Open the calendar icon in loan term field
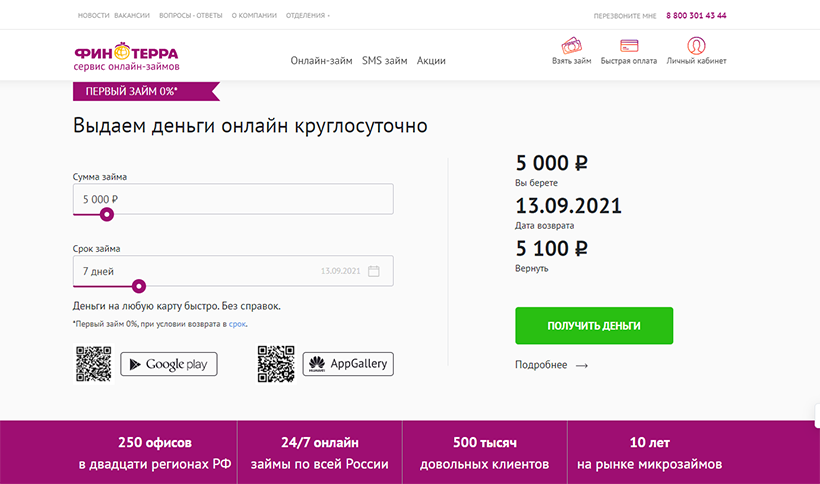Image resolution: width=820 pixels, height=484 pixels. [x=373, y=271]
